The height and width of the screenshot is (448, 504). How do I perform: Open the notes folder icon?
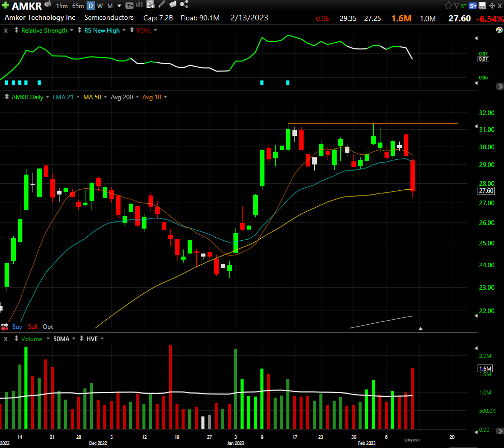pos(173,4)
